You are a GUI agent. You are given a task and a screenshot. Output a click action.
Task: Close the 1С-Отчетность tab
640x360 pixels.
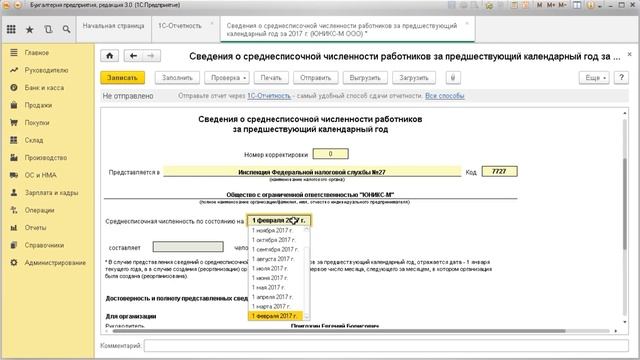(x=212, y=23)
